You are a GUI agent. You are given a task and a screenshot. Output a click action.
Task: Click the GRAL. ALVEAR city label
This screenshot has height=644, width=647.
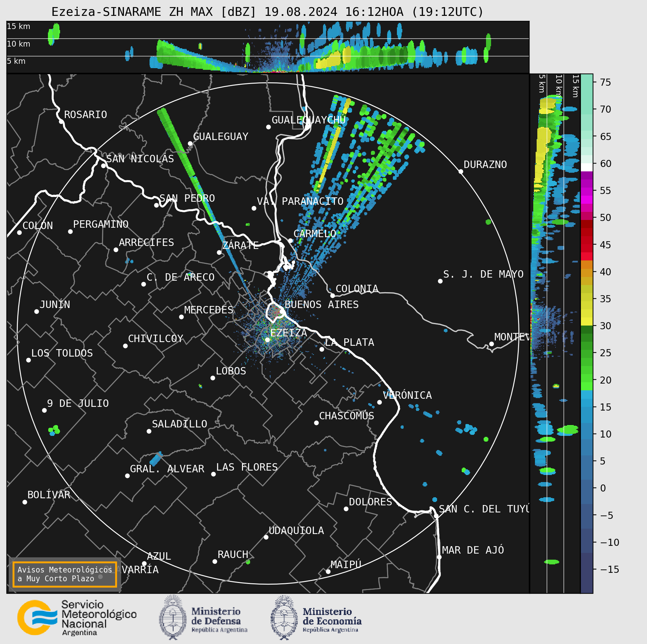pyautogui.click(x=167, y=469)
